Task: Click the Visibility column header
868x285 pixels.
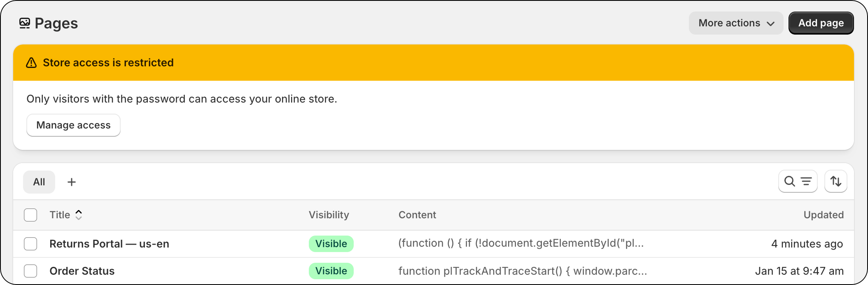Action: tap(329, 215)
